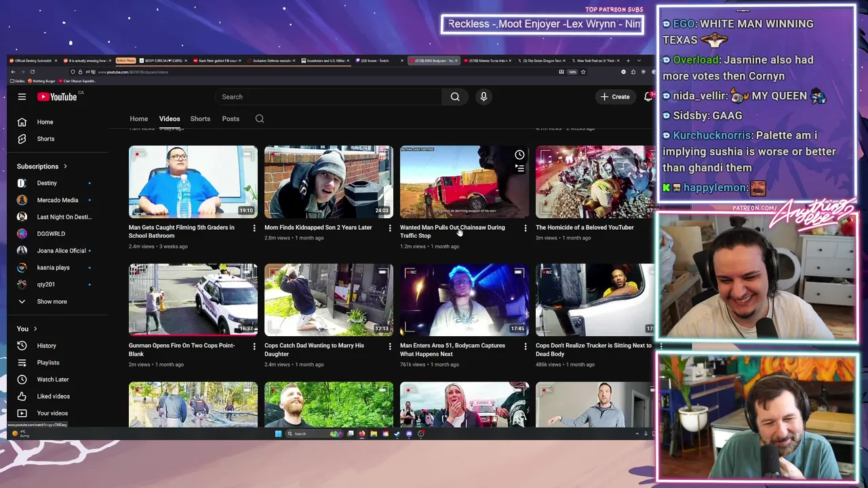
Task: Click the Create button
Action: click(615, 97)
